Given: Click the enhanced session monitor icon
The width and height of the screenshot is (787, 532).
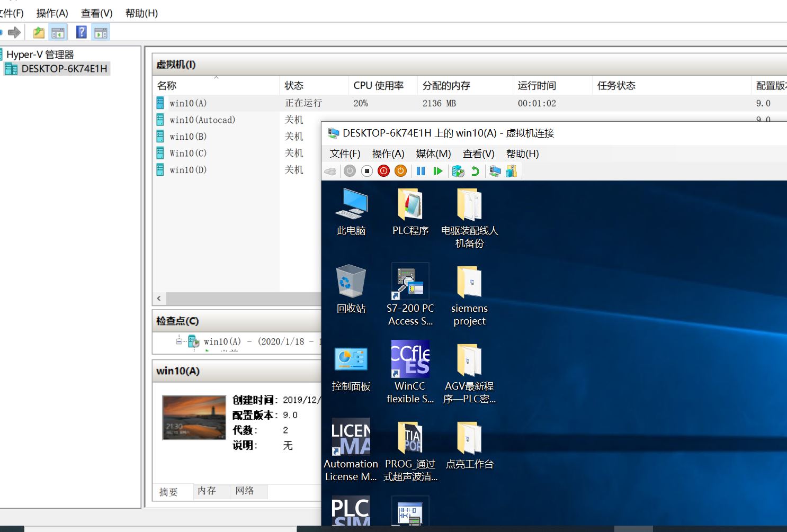Looking at the screenshot, I should pyautogui.click(x=495, y=171).
